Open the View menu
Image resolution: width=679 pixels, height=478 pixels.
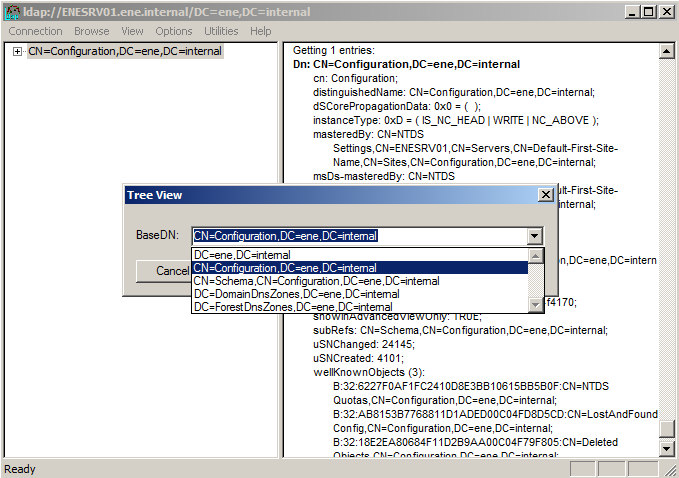pyautogui.click(x=132, y=31)
